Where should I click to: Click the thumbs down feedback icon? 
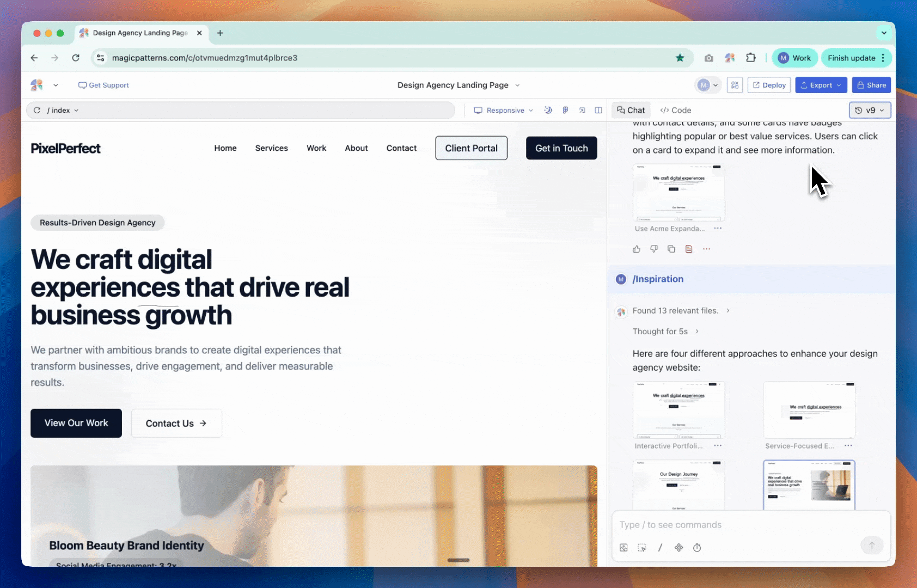click(x=654, y=249)
